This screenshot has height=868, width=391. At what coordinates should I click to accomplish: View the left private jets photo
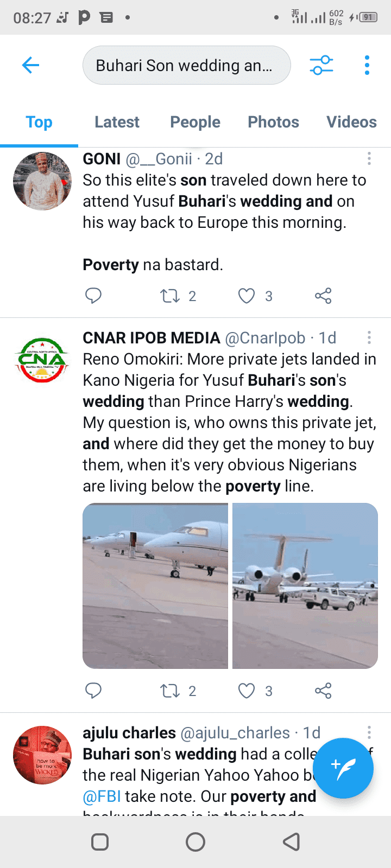pyautogui.click(x=155, y=586)
